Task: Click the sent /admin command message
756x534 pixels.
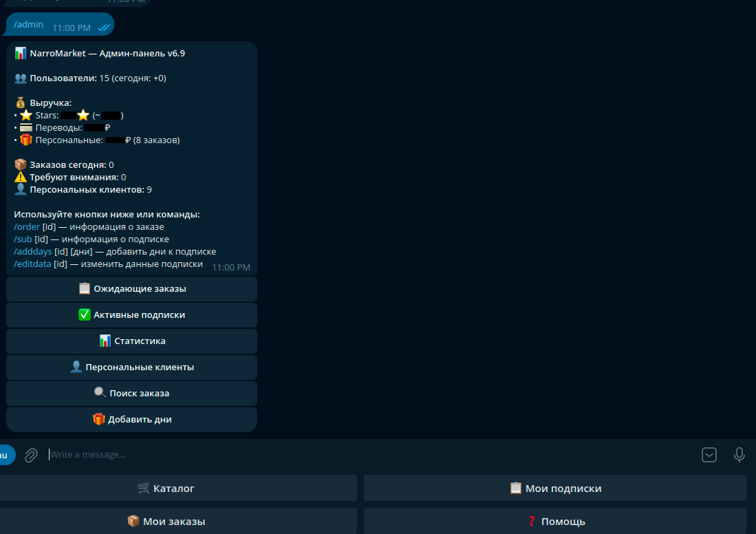Action: coord(29,25)
